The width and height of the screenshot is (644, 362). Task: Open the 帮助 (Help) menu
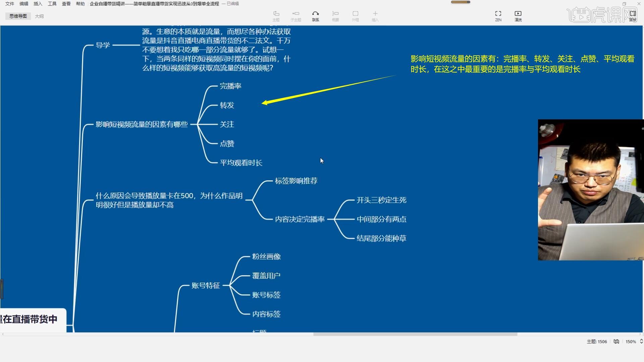(x=80, y=4)
